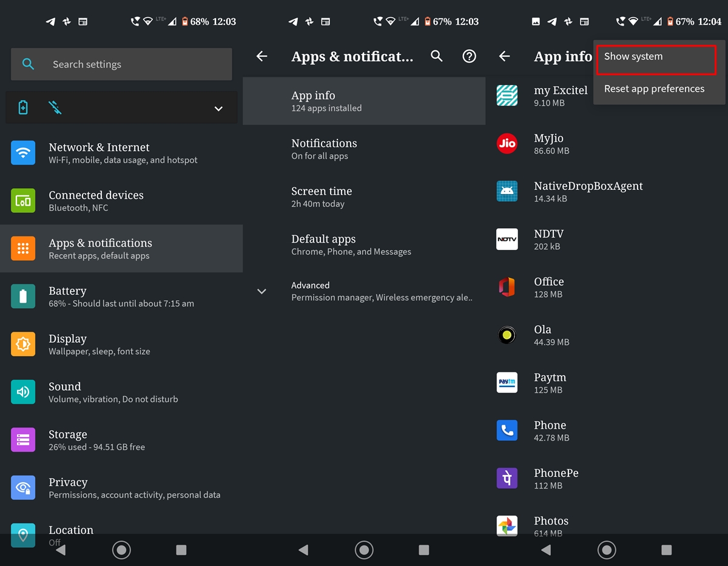Tap the Paytm app icon
The width and height of the screenshot is (728, 566).
(x=507, y=383)
